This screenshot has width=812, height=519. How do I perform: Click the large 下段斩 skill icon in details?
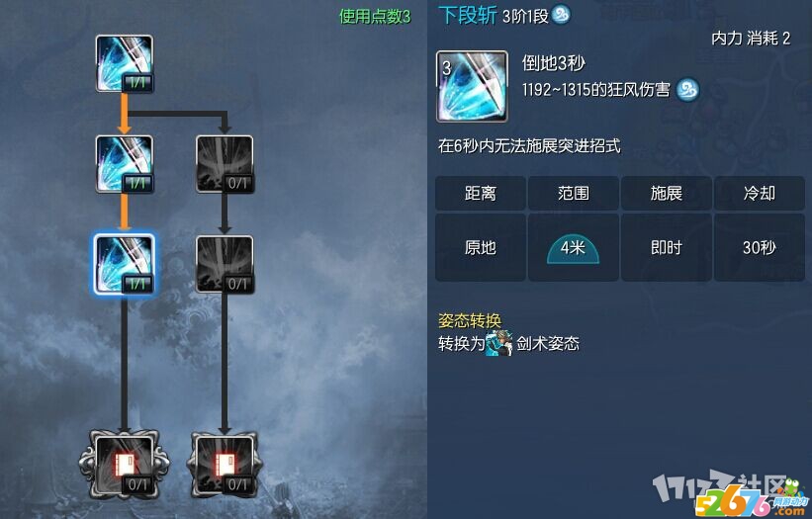tap(472, 86)
